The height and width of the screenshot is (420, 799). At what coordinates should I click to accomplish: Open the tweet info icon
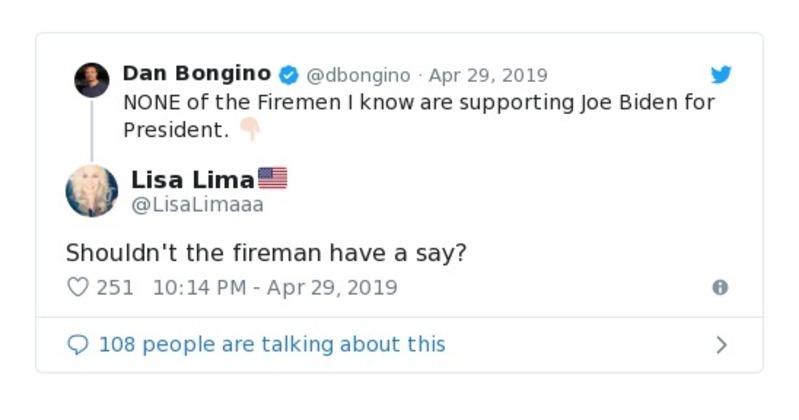point(720,288)
